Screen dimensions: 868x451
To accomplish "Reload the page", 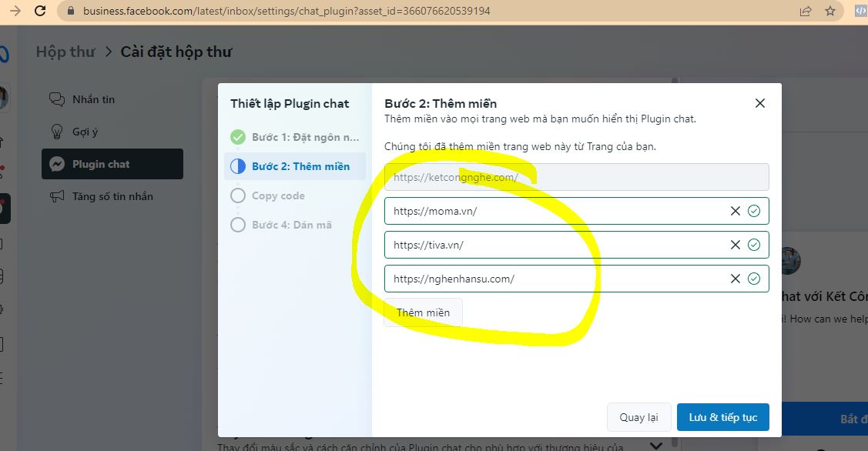I will click(41, 11).
